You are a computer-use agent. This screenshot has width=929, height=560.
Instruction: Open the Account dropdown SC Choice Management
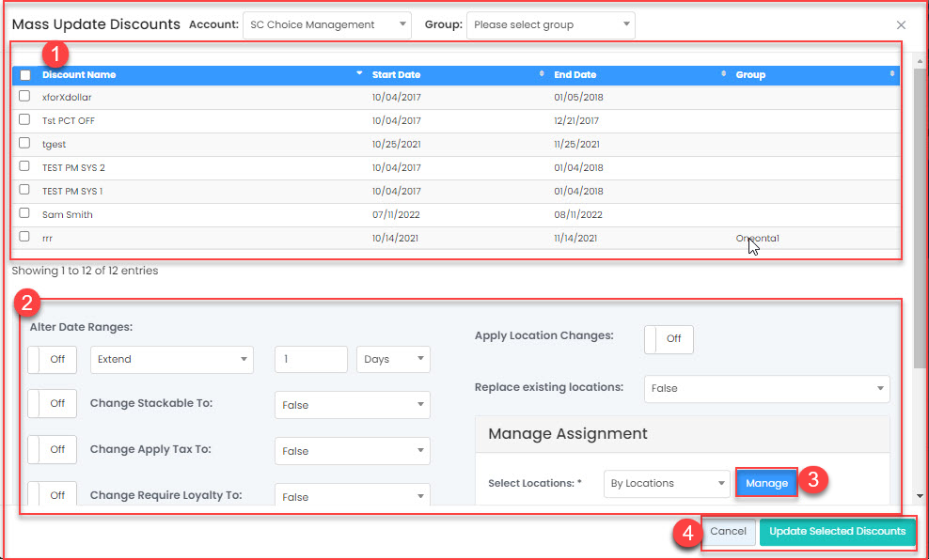point(327,24)
